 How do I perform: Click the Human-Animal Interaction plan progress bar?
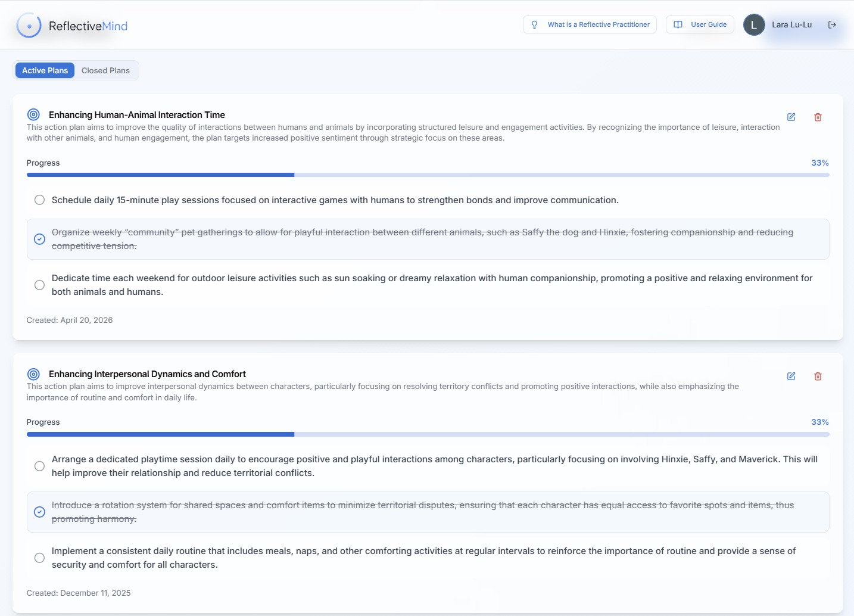pyautogui.click(x=428, y=175)
